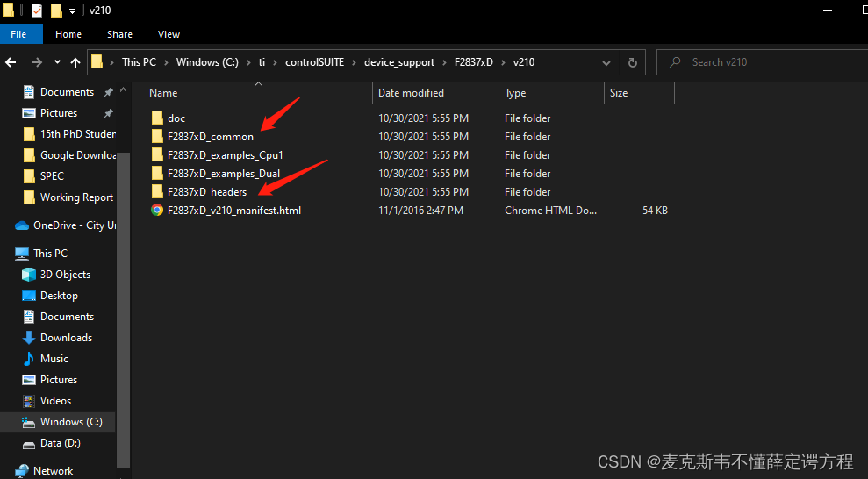Select the doc folder icon
This screenshot has height=479, width=868.
(x=157, y=118)
